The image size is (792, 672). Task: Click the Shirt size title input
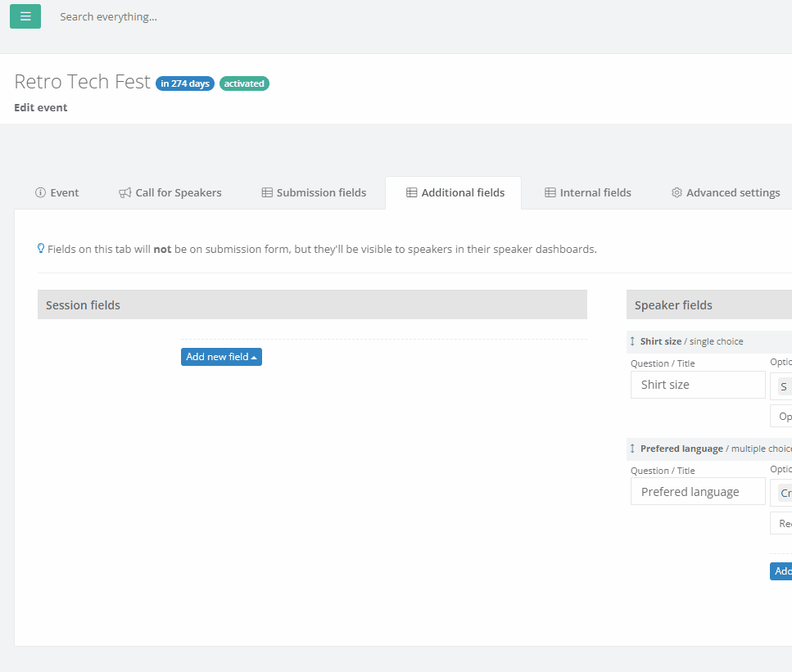[697, 385]
